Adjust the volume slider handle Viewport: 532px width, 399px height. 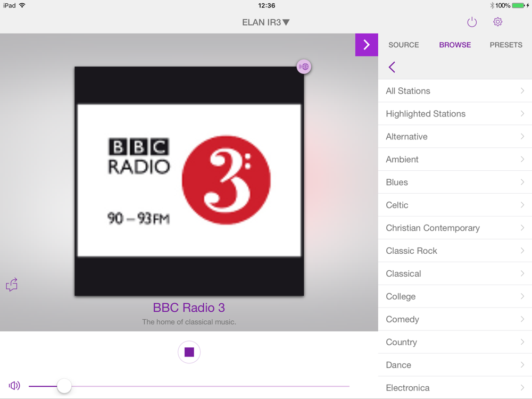pos(64,386)
